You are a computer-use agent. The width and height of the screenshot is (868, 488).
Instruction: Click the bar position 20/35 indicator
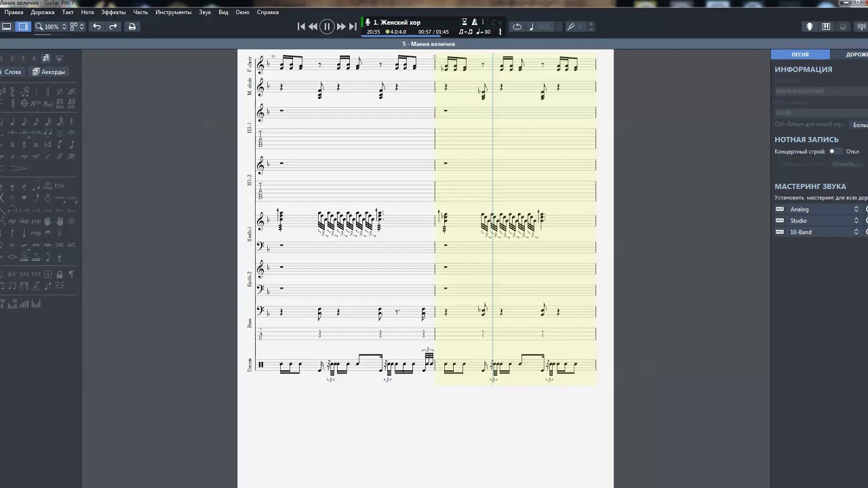click(374, 32)
